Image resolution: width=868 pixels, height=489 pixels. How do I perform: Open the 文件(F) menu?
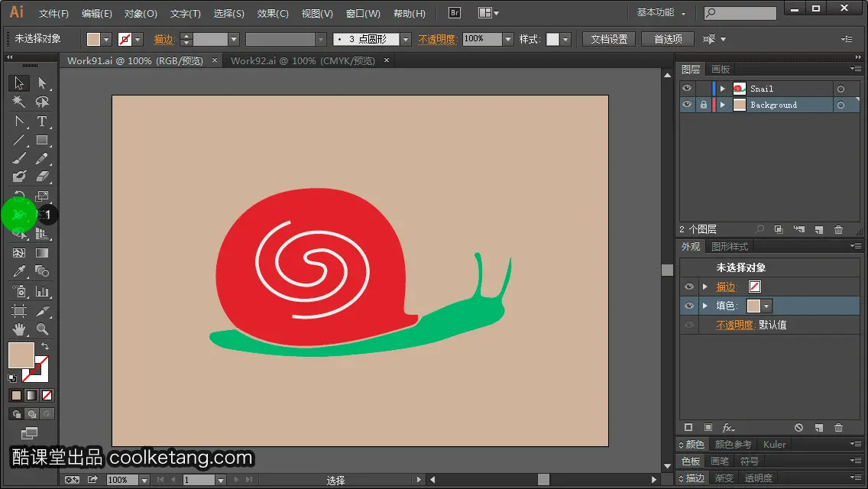[x=53, y=13]
